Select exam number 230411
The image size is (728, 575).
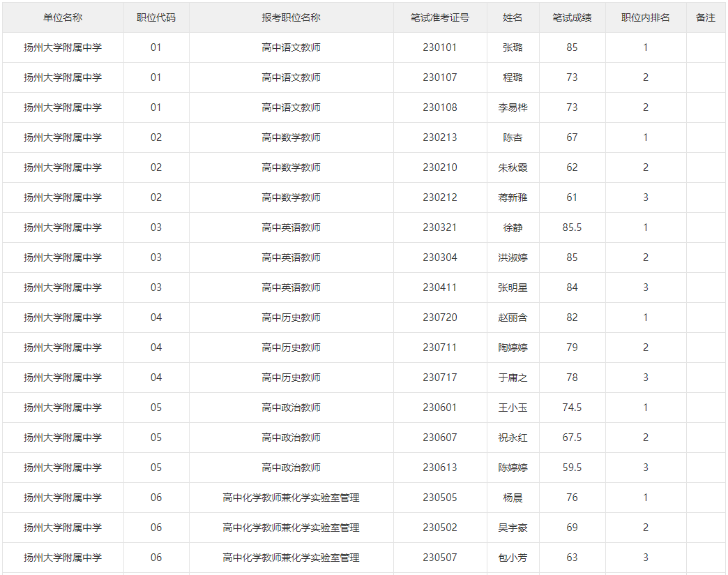point(440,287)
